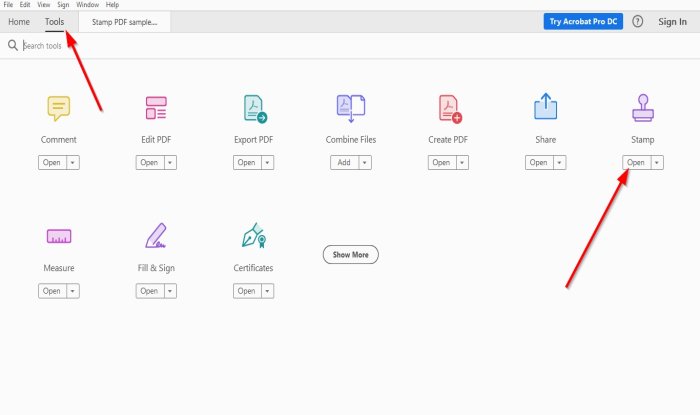The height and width of the screenshot is (415, 700).
Task: Switch to the Home tab
Action: (x=19, y=22)
